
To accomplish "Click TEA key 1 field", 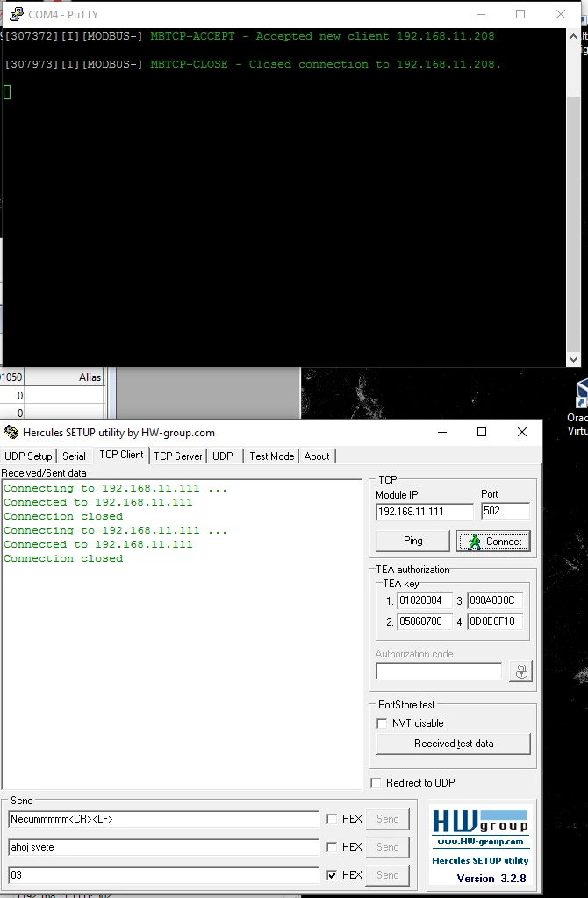I will (425, 600).
